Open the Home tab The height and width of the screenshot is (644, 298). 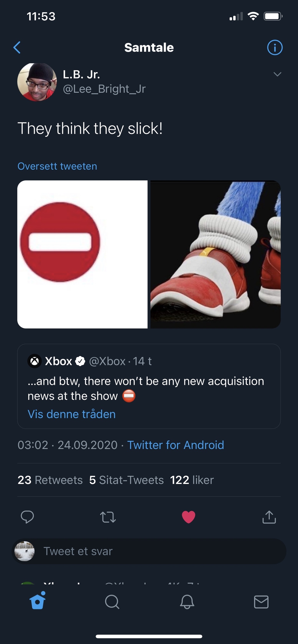click(38, 602)
